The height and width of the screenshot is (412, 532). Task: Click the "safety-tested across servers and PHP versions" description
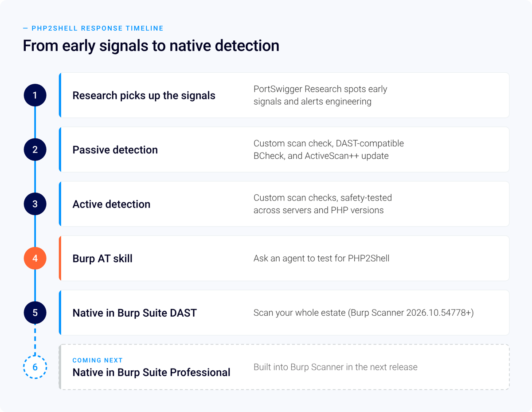323,204
